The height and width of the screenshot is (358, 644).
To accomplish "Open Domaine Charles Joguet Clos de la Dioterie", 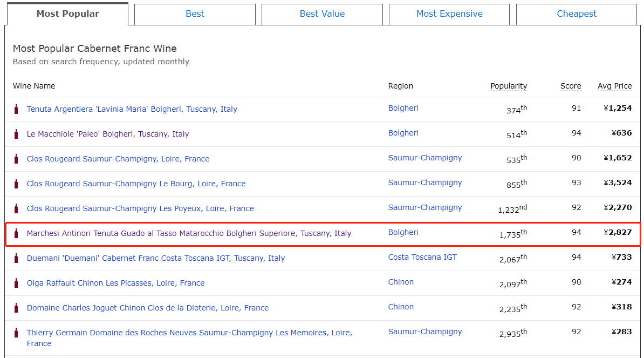I will (147, 308).
